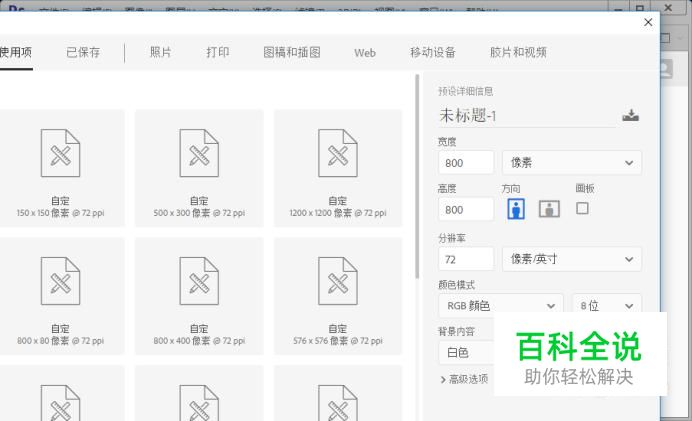Open the width unit 像素 dropdown
The height and width of the screenshot is (421, 692).
pos(572,162)
